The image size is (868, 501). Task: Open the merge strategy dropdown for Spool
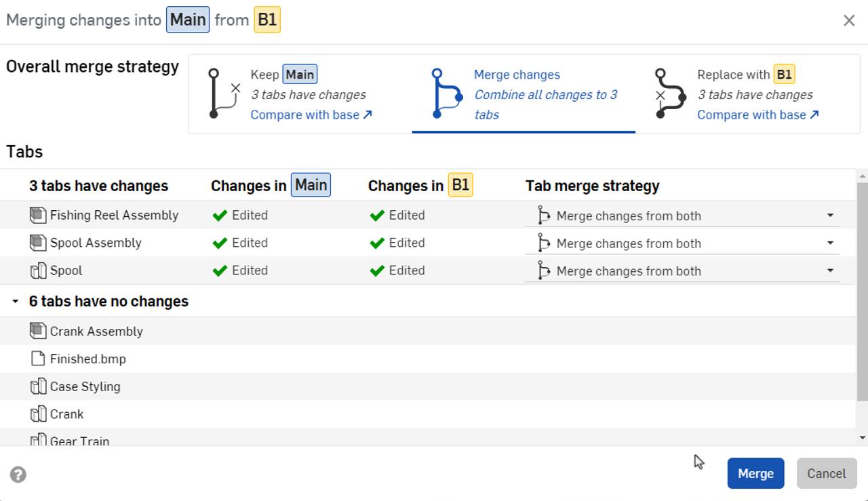pyautogui.click(x=830, y=270)
